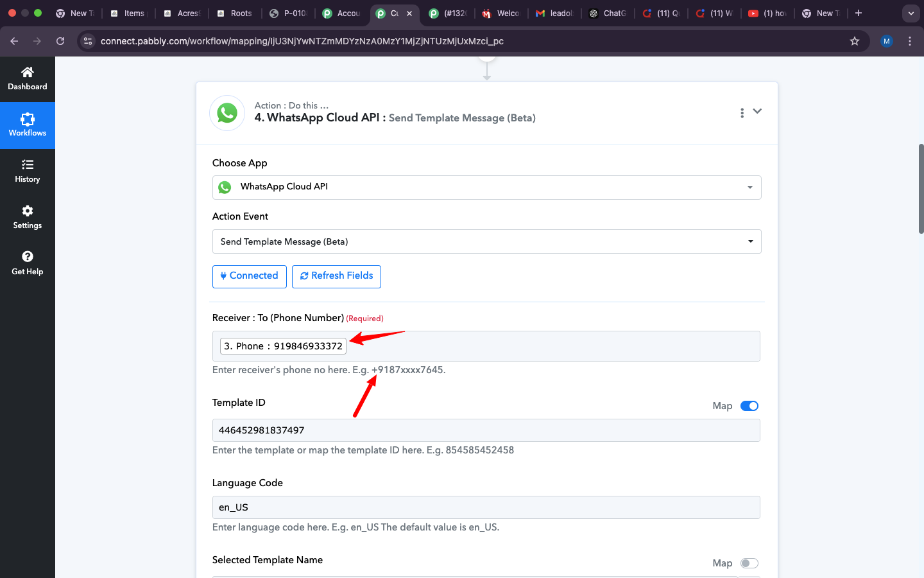
Task: Click the browser address bar URL
Action: coord(302,41)
